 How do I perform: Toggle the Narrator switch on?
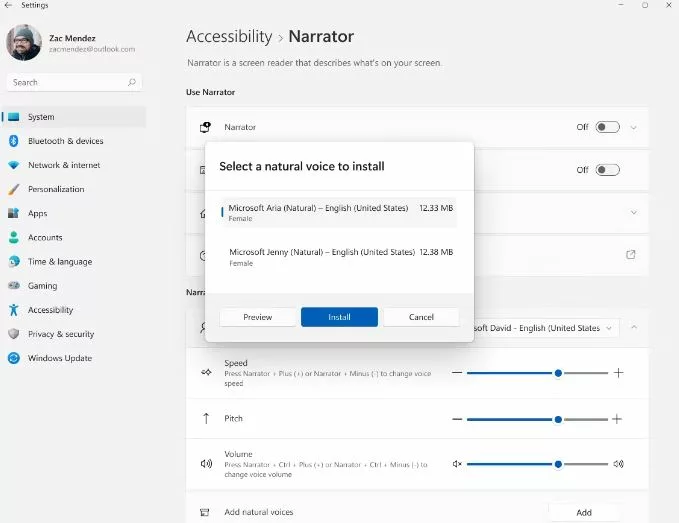click(x=607, y=127)
